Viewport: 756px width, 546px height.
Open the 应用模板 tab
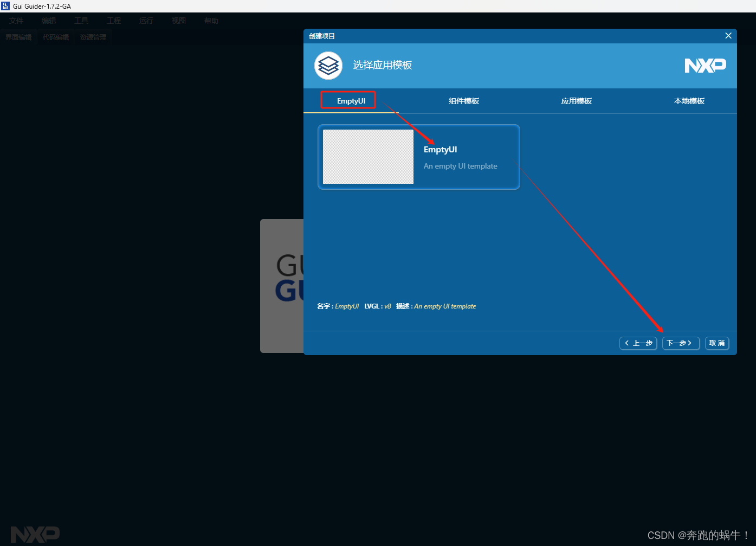[x=577, y=101]
